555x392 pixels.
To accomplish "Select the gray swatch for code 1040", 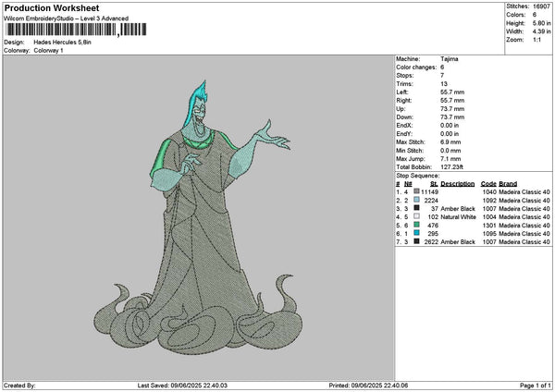I will click(416, 191).
